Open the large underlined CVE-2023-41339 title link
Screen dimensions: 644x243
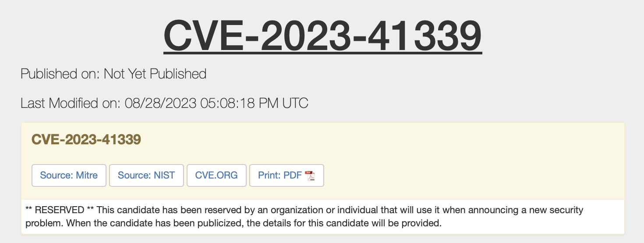322,35
